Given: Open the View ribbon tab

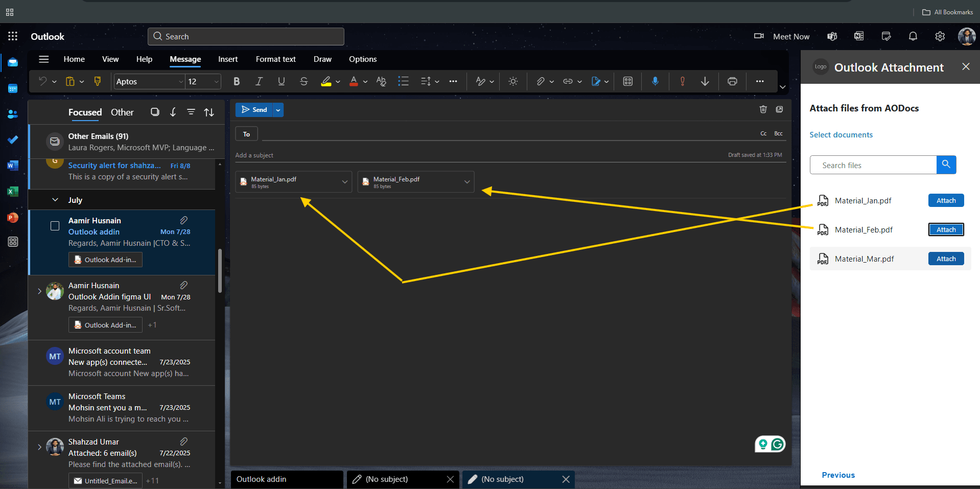Looking at the screenshot, I should tap(110, 59).
